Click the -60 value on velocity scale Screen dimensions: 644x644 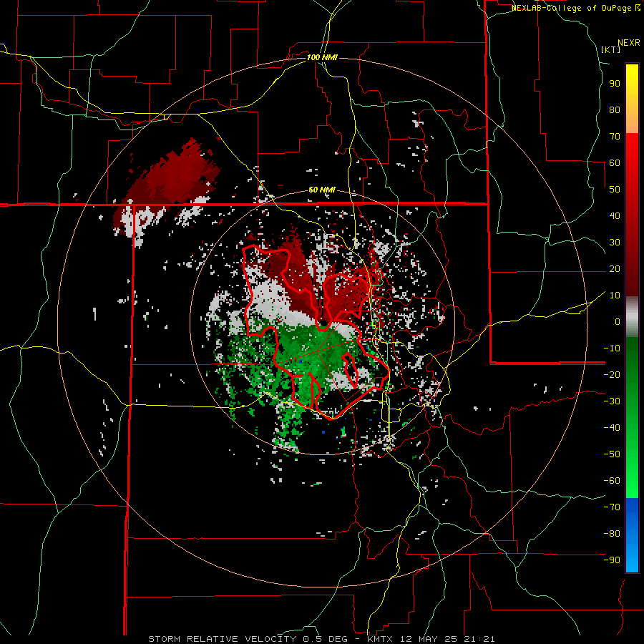[612, 481]
